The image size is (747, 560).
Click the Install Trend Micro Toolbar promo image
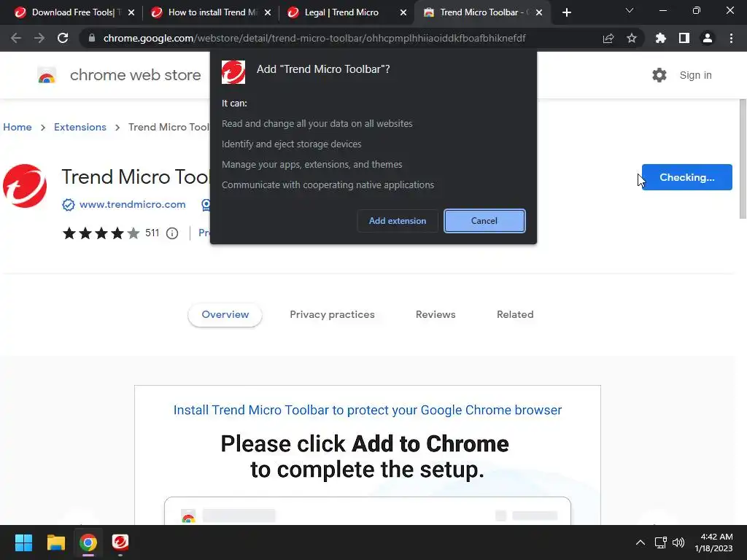pyautogui.click(x=368, y=455)
